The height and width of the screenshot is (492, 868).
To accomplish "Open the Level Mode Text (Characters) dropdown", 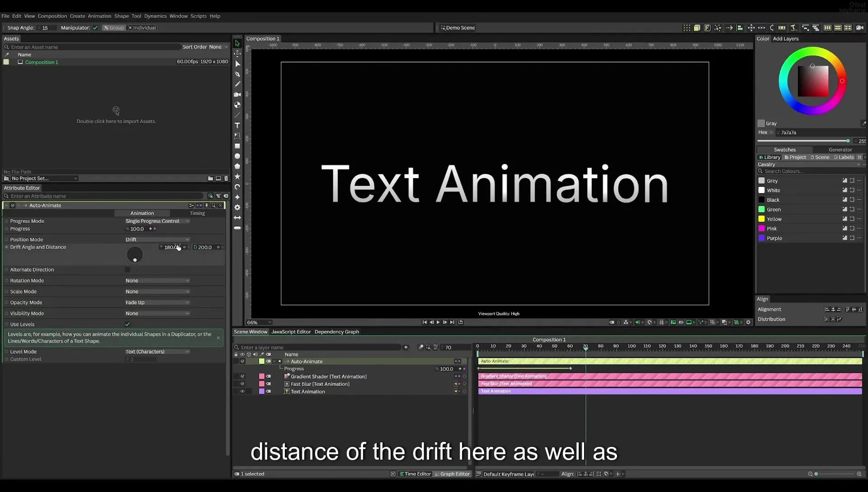I will pos(157,352).
